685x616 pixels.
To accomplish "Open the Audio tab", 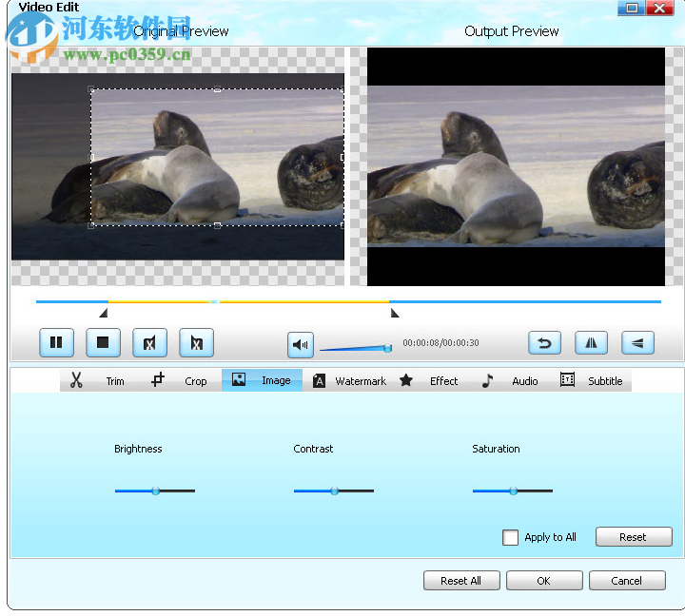I will [x=510, y=380].
